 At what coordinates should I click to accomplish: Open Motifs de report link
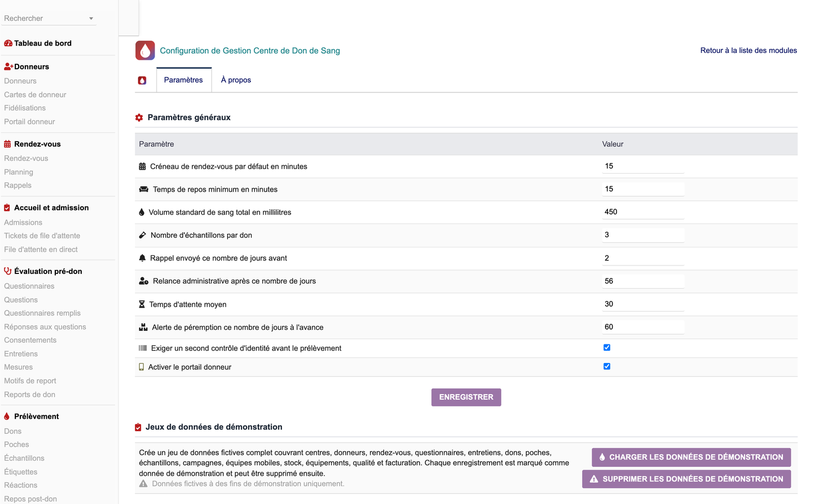pos(30,381)
